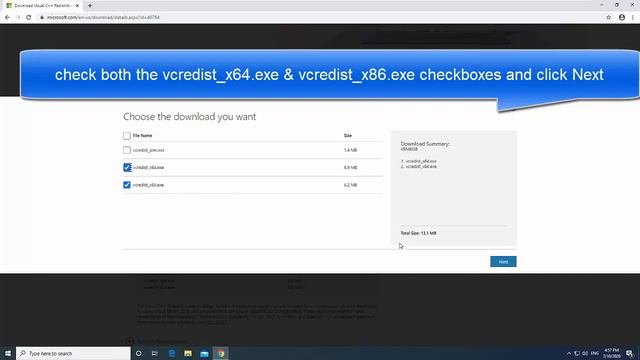Bookmark this page with the star icon
The height and width of the screenshot is (360, 640).
[x=609, y=18]
